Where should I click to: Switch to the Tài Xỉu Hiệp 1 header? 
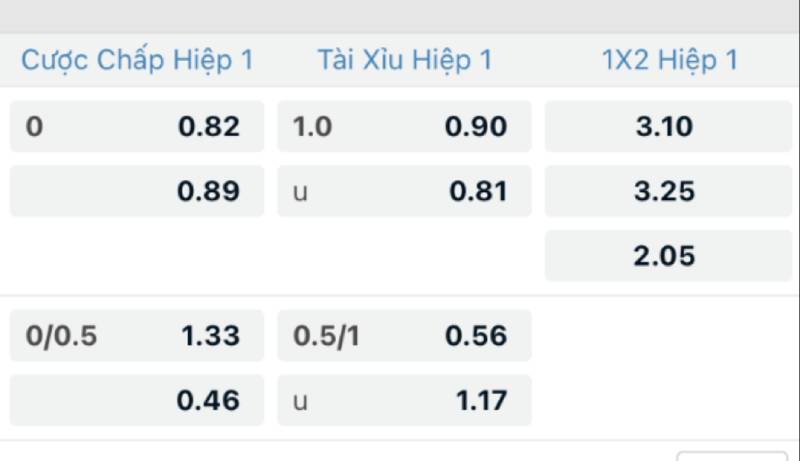click(404, 60)
